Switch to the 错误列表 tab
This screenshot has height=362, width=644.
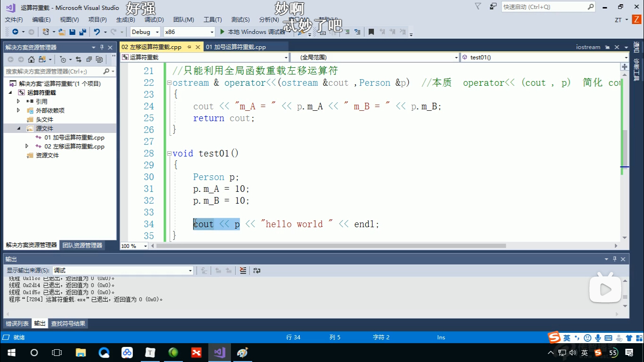click(x=17, y=324)
